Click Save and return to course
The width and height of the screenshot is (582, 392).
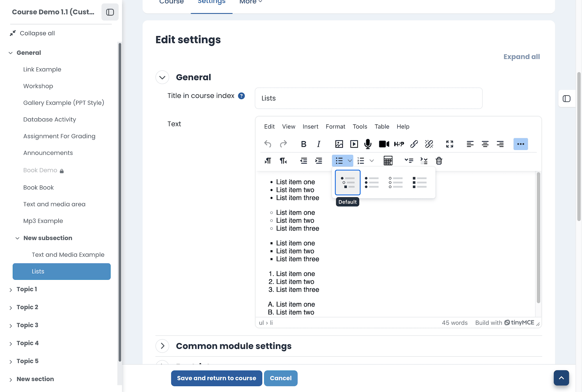click(217, 378)
